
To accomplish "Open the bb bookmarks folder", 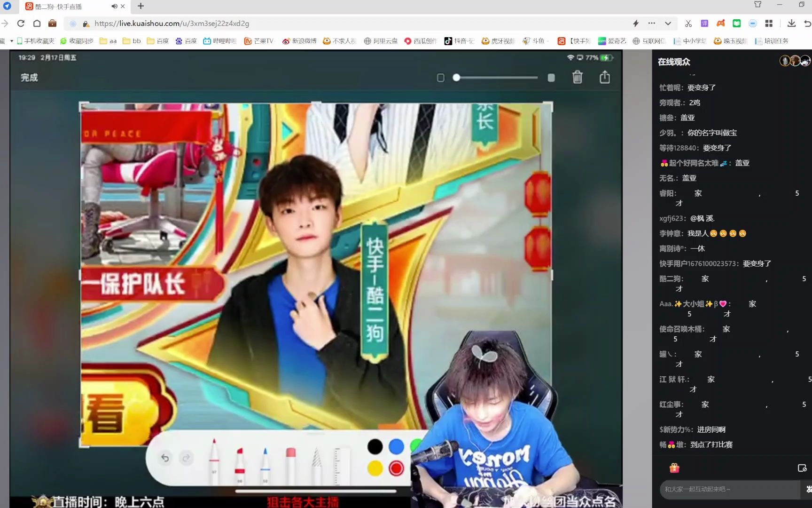I will coord(132,41).
